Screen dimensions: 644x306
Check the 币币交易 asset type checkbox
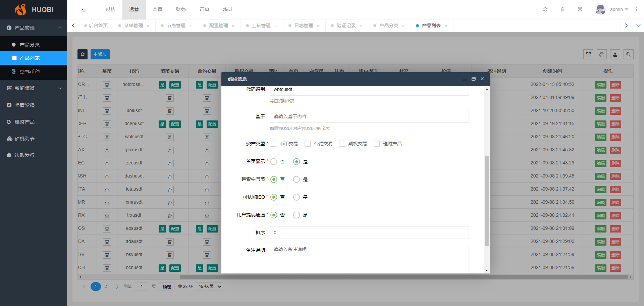point(273,144)
